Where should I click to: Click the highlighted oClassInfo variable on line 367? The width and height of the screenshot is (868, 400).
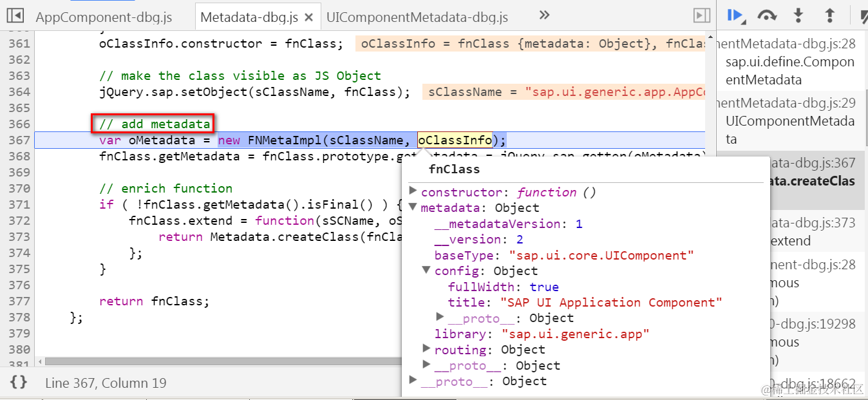click(455, 140)
